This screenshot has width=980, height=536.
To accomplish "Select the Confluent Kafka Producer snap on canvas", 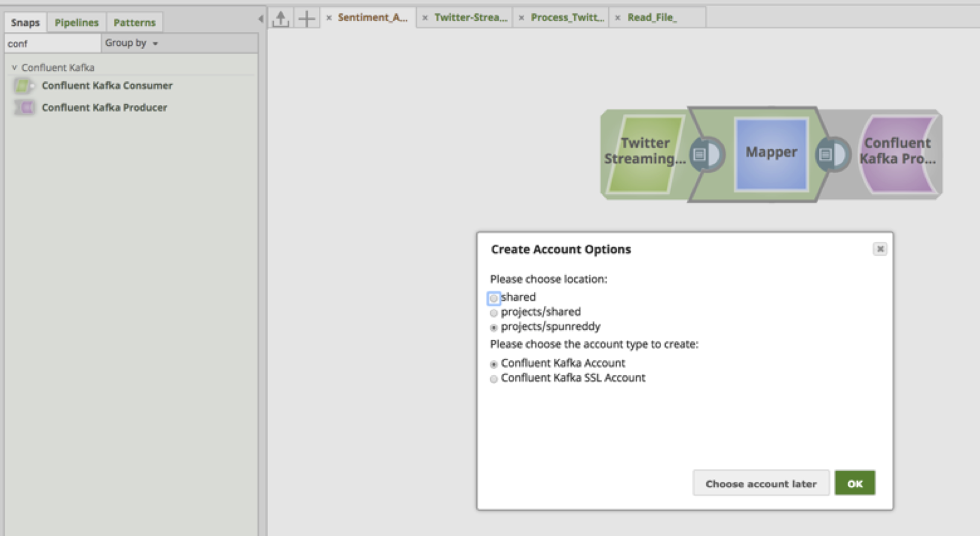I will click(x=897, y=154).
